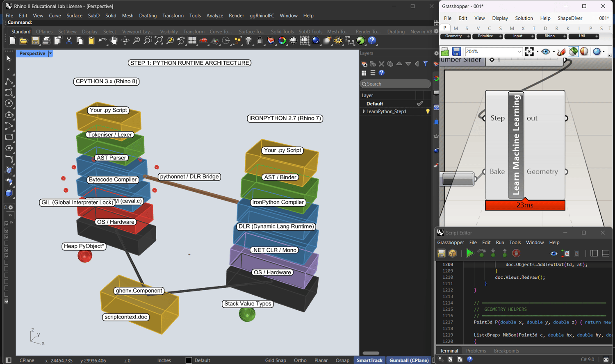
Task: Click the Gumball (CPlane) status button
Action: [x=409, y=360]
